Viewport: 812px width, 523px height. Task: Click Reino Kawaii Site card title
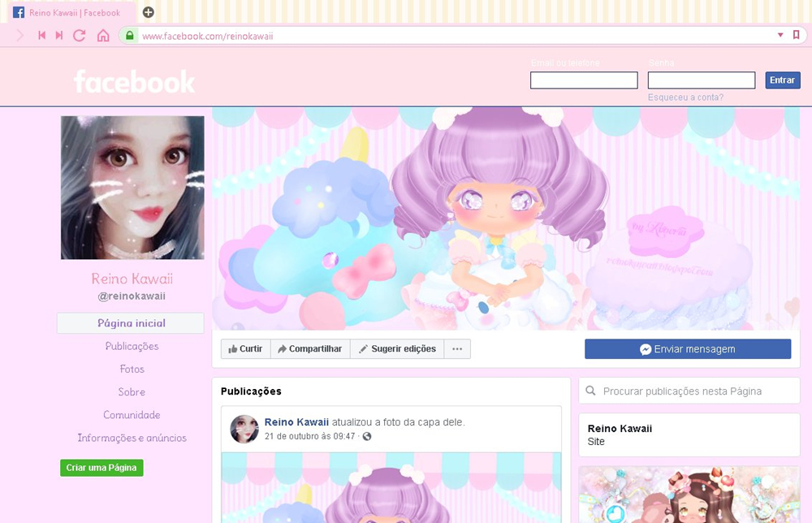(x=620, y=428)
